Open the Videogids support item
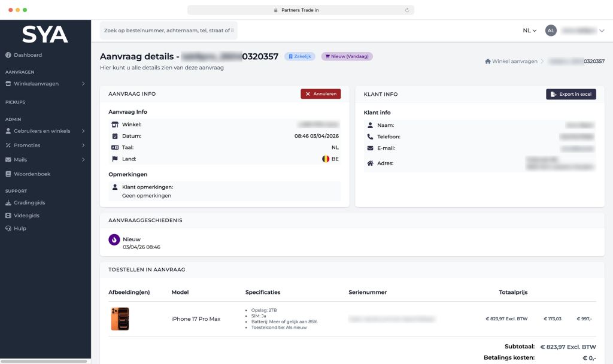613x364 pixels. click(22, 216)
